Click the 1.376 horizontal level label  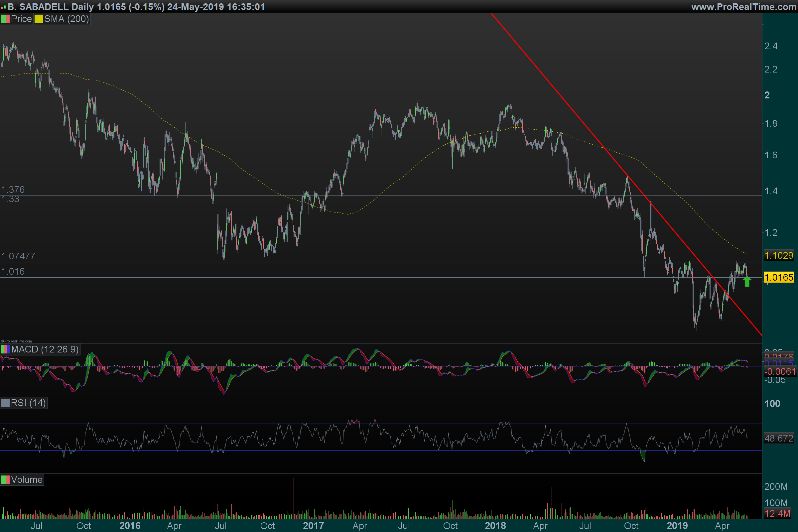[13, 189]
